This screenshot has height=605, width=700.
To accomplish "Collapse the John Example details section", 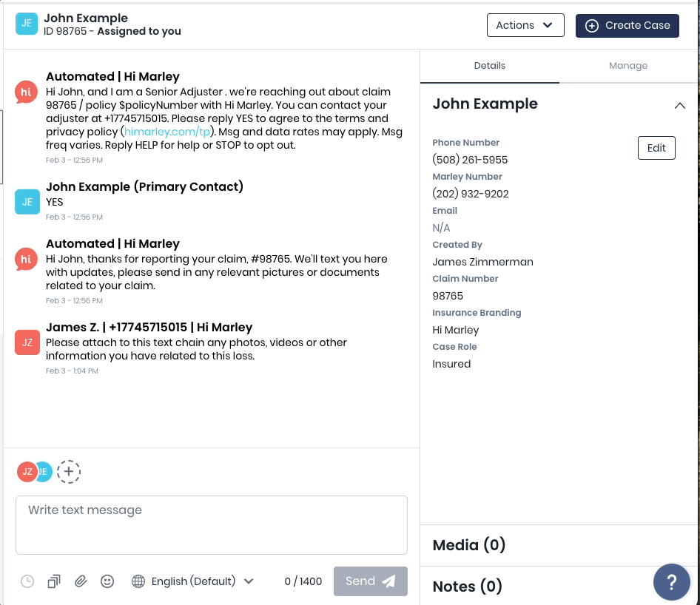I will tap(679, 105).
